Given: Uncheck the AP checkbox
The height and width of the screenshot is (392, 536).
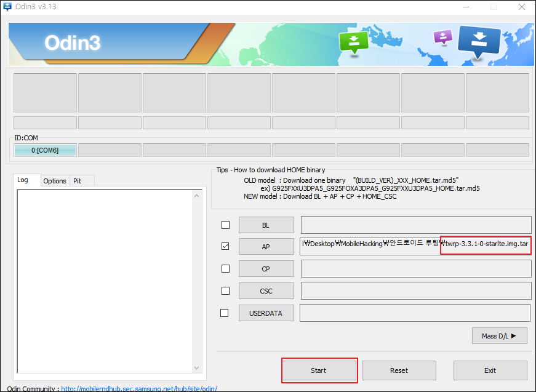Looking at the screenshot, I should pos(225,246).
